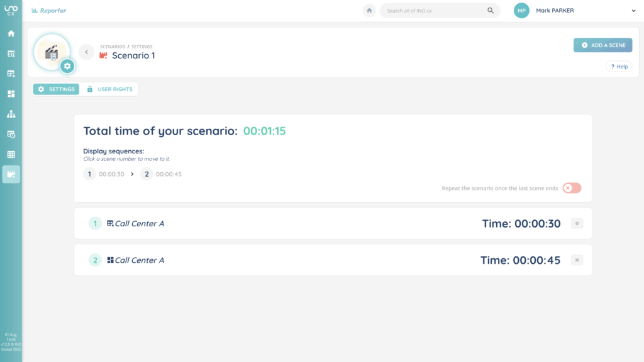Go back using the left arrow button
The width and height of the screenshot is (644, 362).
87,52
